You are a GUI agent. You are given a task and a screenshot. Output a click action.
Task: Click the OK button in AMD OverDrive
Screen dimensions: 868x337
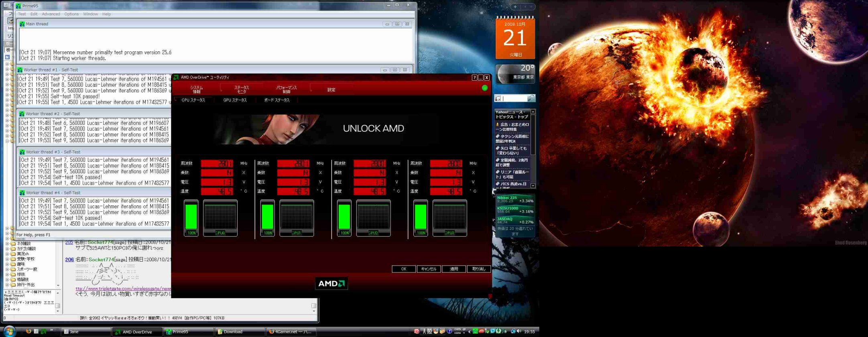coord(404,269)
